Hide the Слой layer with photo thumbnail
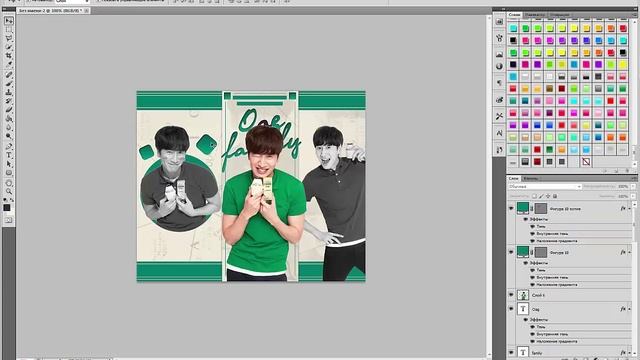640x360 pixels. 511,295
